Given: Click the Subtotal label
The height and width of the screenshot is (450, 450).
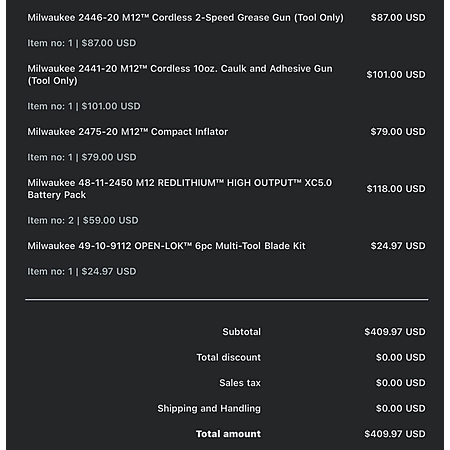Looking at the screenshot, I should 242,332.
